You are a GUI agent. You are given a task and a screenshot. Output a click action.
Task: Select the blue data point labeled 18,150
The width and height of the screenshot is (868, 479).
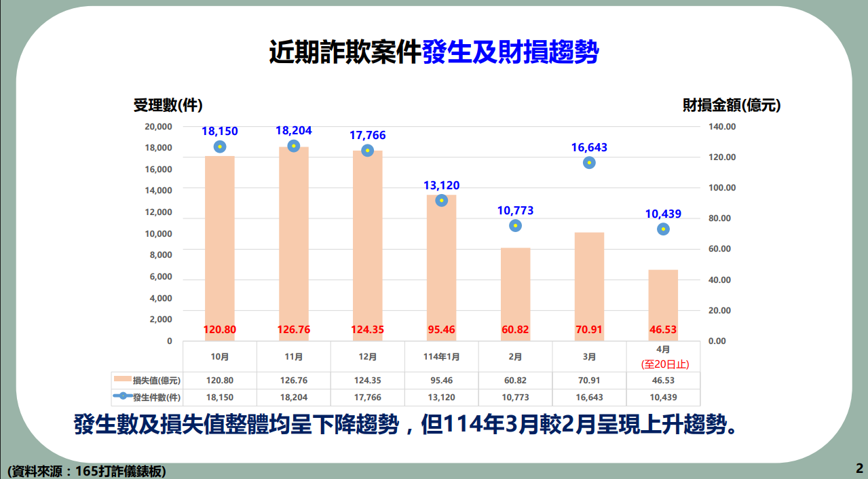[x=219, y=145]
